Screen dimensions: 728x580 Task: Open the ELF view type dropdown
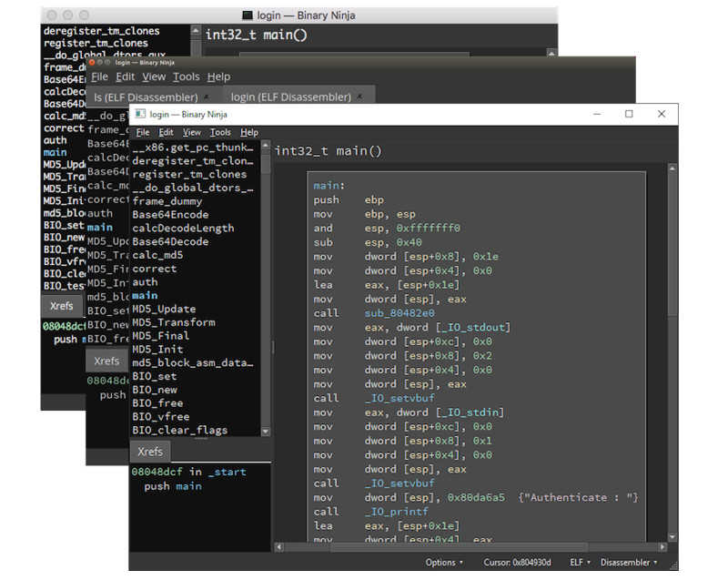click(580, 563)
